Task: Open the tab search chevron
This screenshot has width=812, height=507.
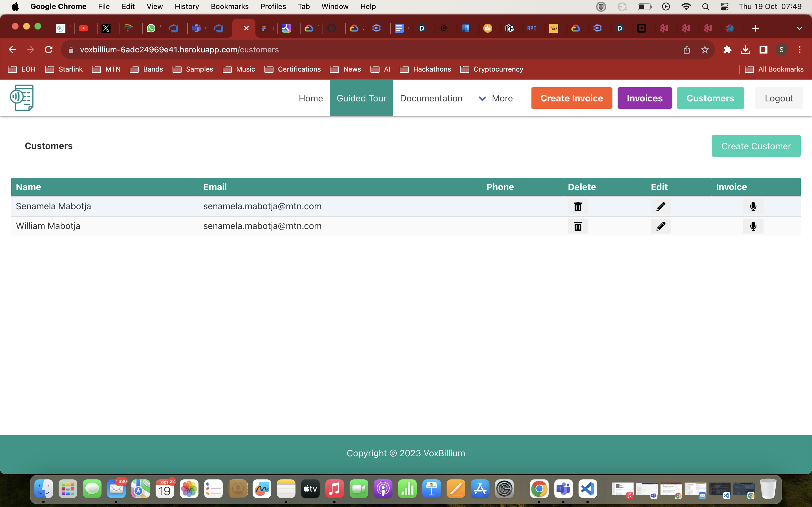Action: point(799,28)
